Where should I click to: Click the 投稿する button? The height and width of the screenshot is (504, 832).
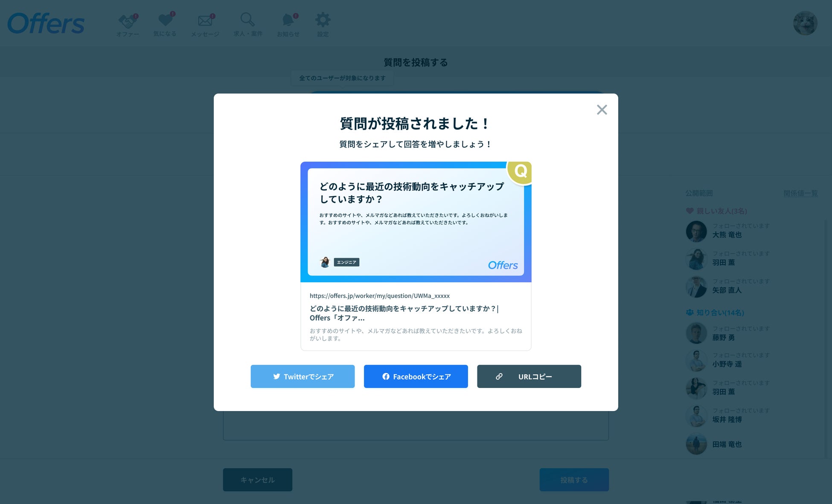click(x=574, y=480)
